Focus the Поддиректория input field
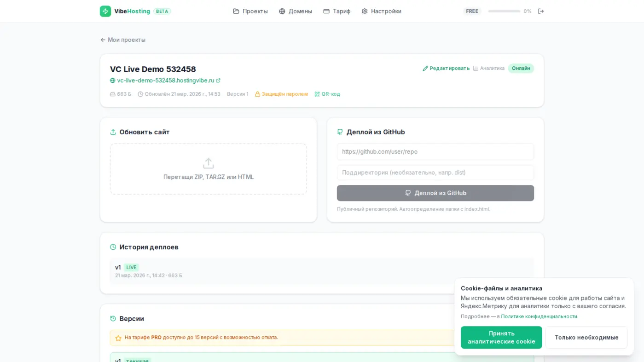 pos(435,172)
